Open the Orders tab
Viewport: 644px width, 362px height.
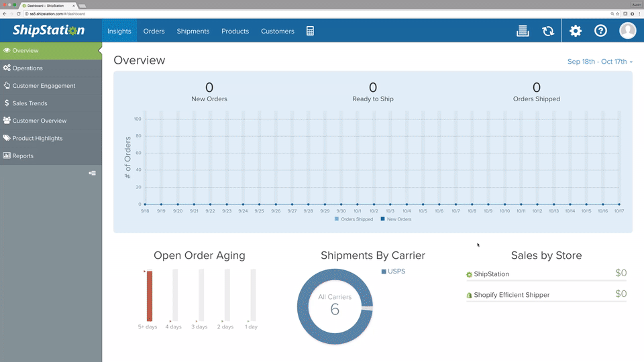[154, 31]
